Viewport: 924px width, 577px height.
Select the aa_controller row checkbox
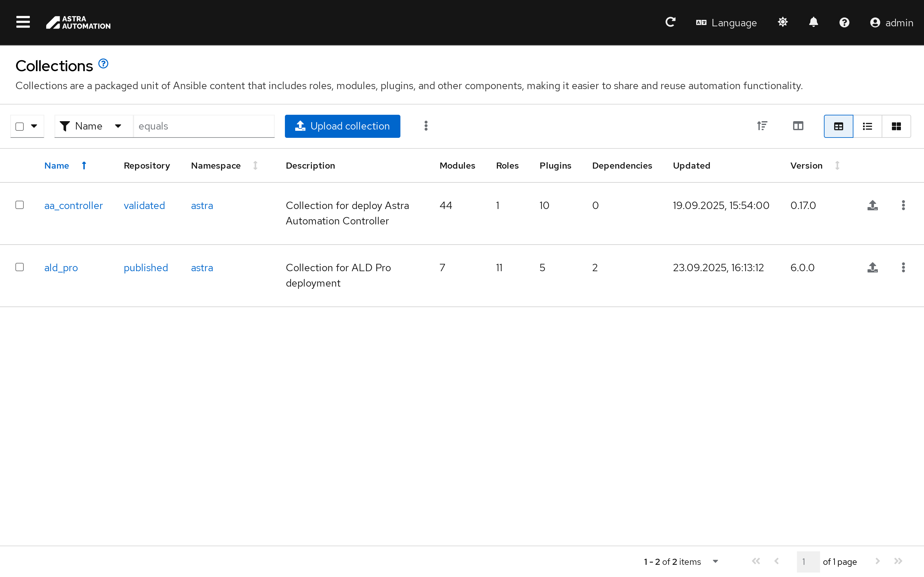pyautogui.click(x=20, y=205)
